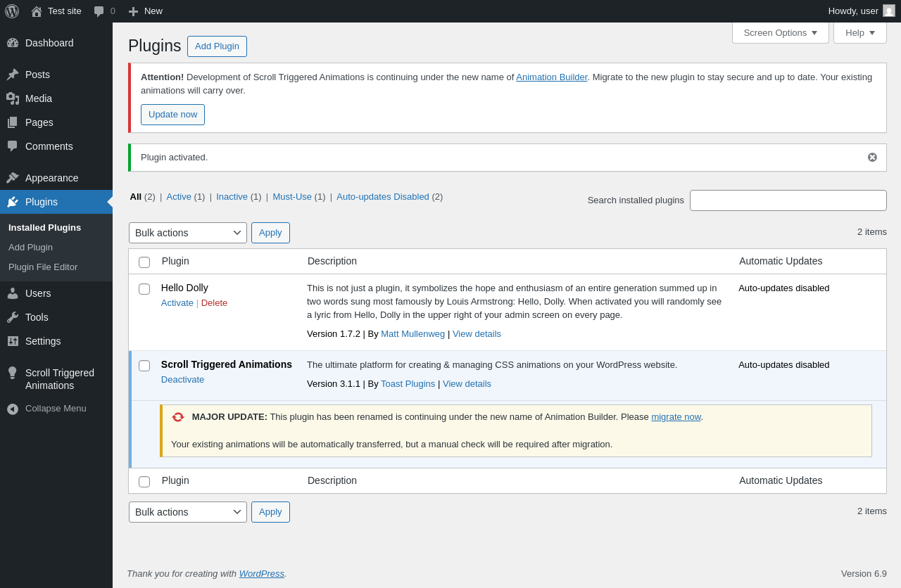This screenshot has height=588, width=901.
Task: Open Media via its sidebar icon
Action: coord(13,98)
